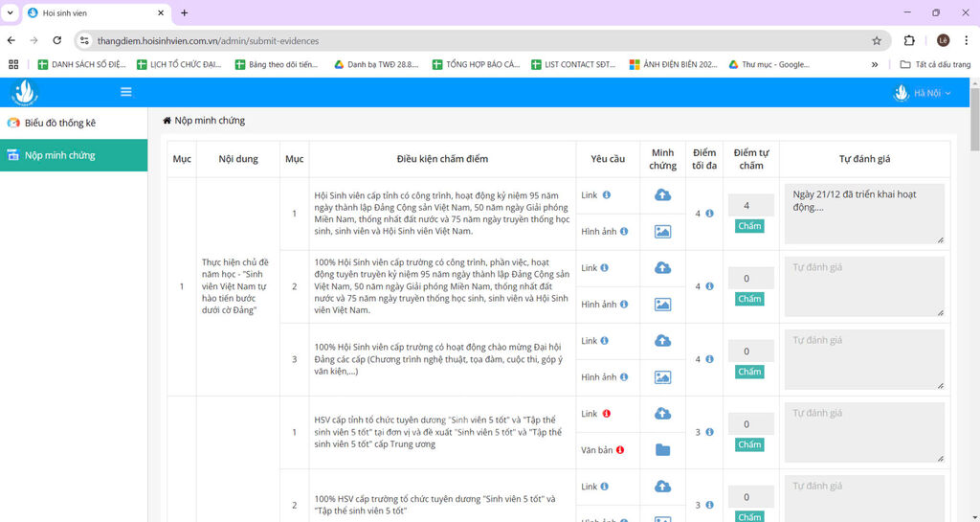Upload link evidence for row 1 cloud icon
This screenshot has height=522, width=980.
click(662, 195)
